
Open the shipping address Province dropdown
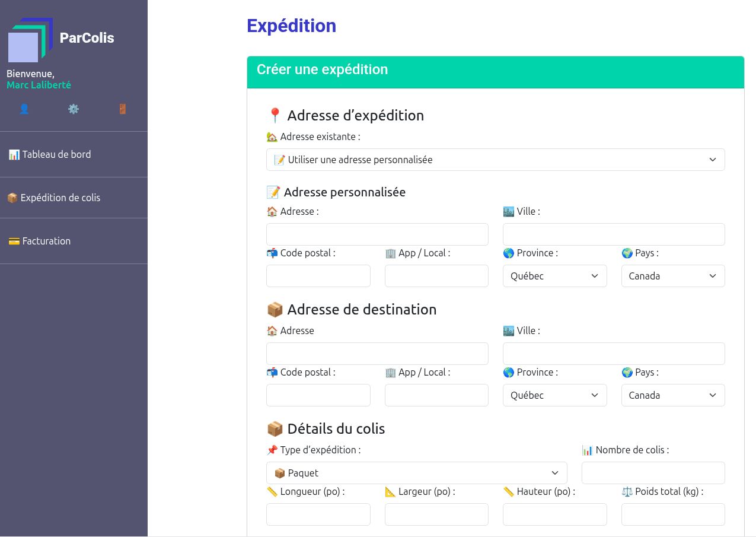(554, 276)
